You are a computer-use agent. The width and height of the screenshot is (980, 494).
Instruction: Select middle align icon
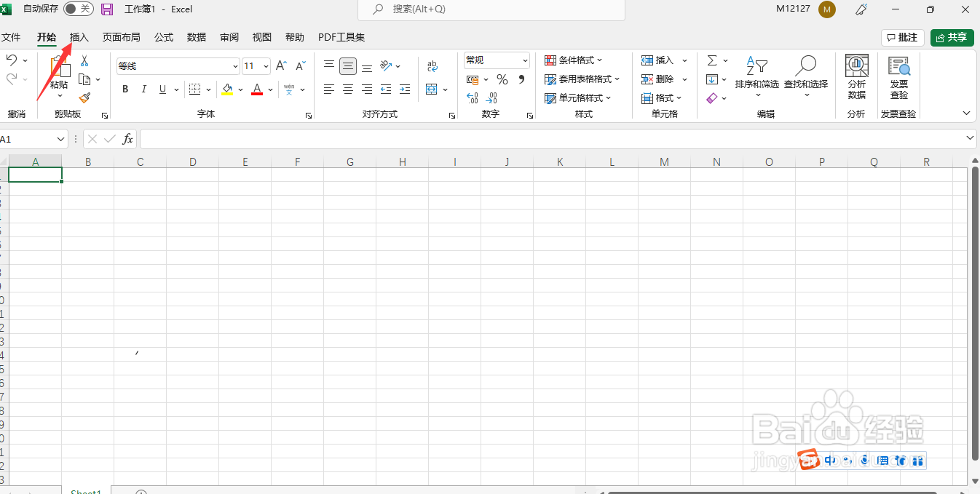[x=348, y=66]
